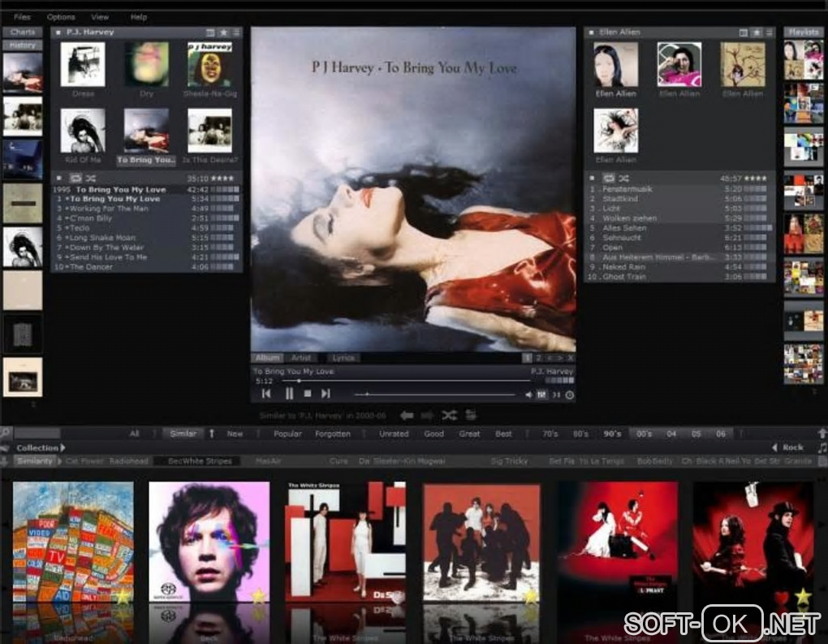Viewport: 828px width, 644px height.
Task: Go back with the left arrow below player
Action: point(407,415)
